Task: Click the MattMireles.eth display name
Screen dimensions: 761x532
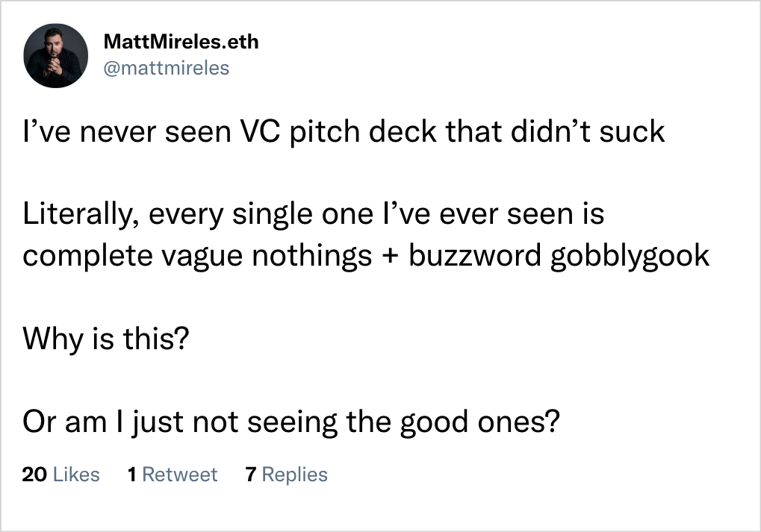Action: pos(181,42)
